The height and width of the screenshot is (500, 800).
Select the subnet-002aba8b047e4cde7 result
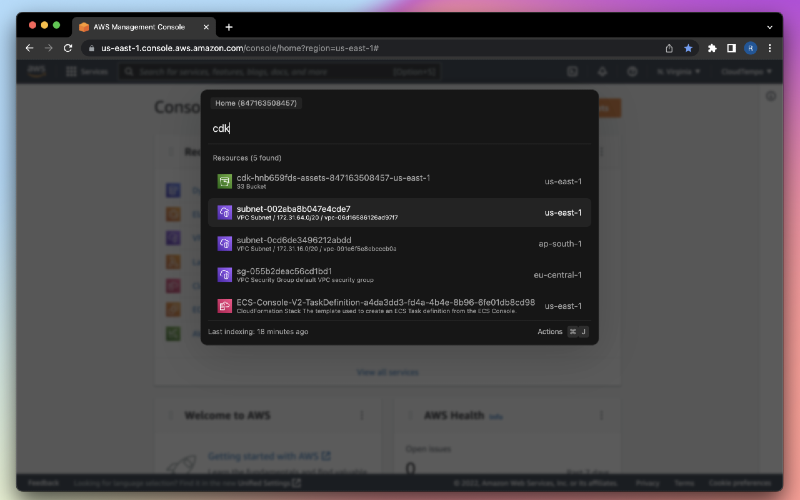point(399,212)
